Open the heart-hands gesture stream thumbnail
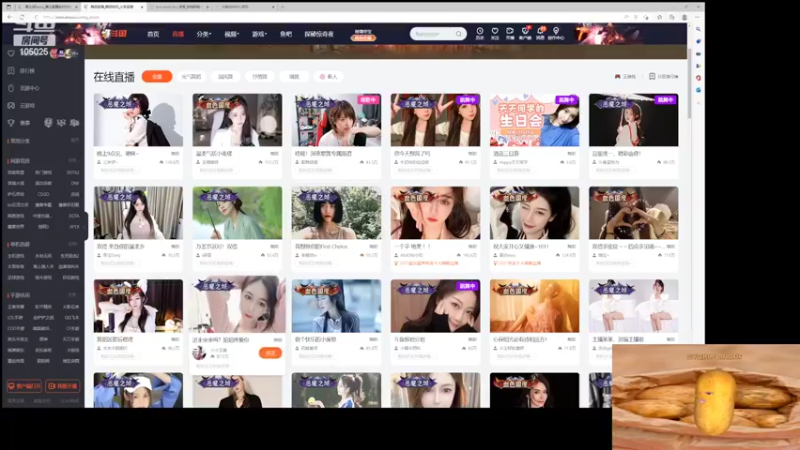This screenshot has width=800, height=450. (633, 213)
